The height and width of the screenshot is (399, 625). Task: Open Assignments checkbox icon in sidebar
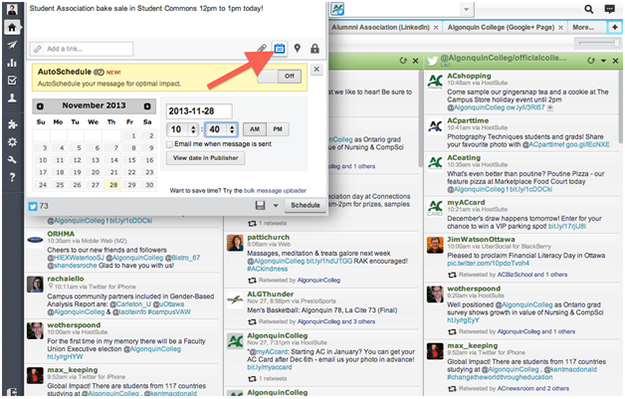click(12, 80)
